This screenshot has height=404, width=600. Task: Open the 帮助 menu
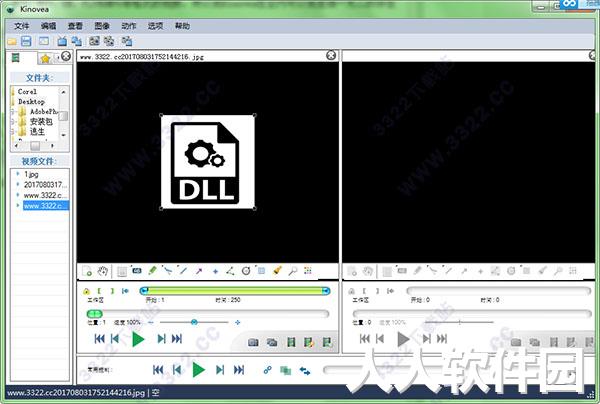pos(182,26)
